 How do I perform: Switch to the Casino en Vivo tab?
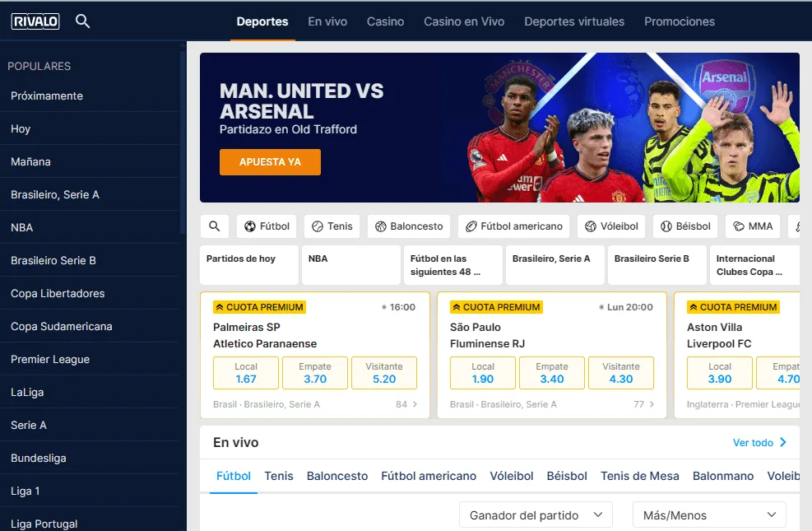464,21
